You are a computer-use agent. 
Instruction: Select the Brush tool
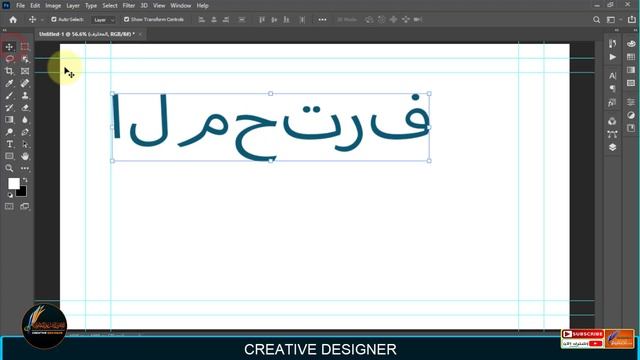[9, 96]
